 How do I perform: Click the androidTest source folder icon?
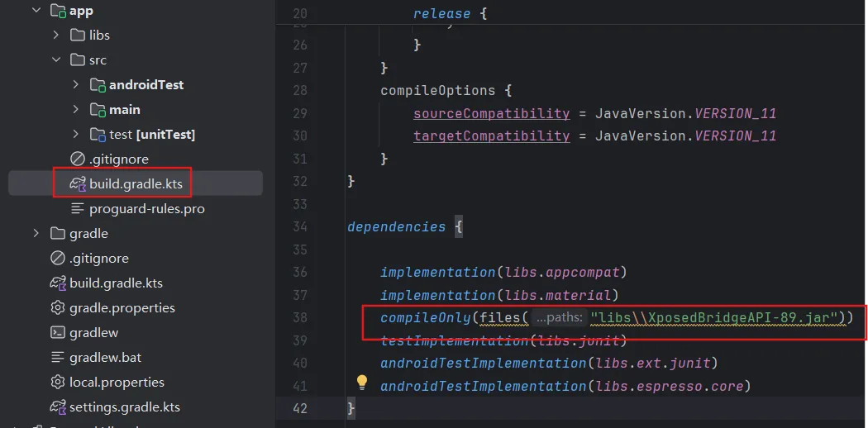(x=98, y=84)
